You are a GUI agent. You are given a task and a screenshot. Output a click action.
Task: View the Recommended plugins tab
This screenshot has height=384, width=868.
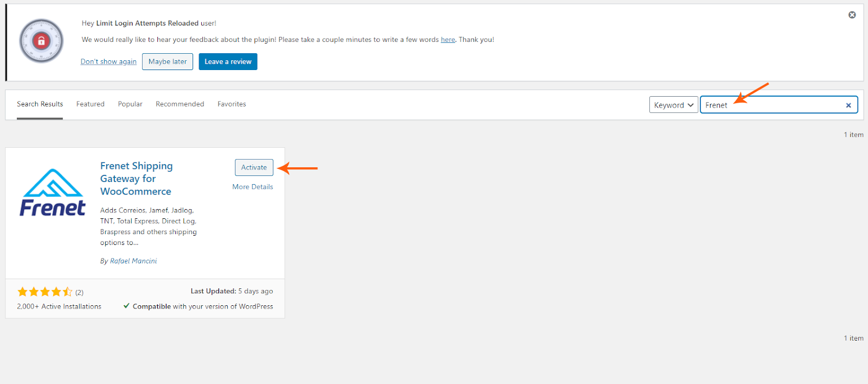(x=180, y=104)
